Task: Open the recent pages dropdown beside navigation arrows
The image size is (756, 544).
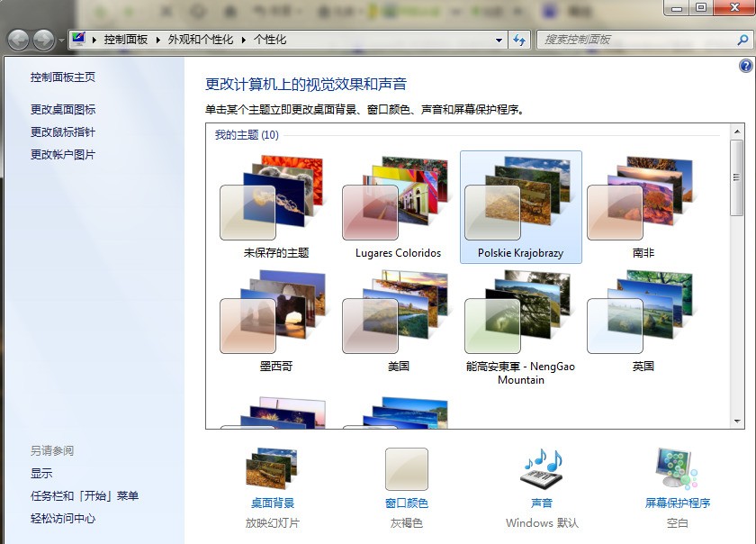Action: [61, 41]
